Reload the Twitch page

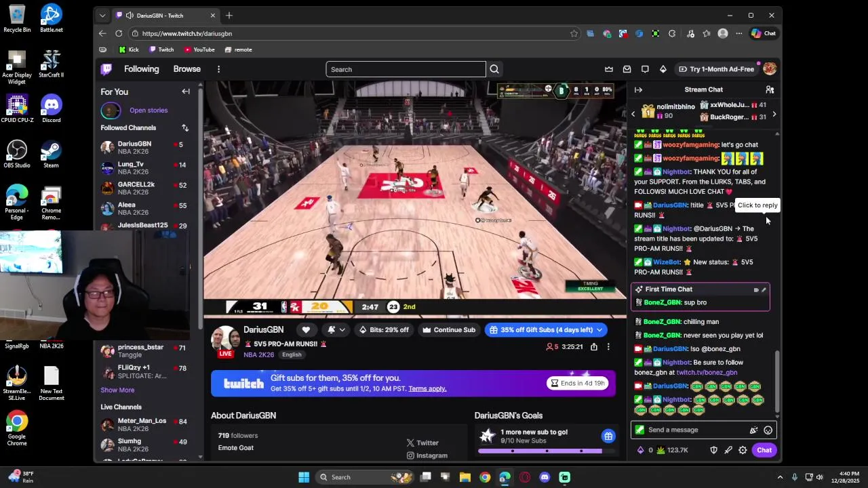point(119,33)
